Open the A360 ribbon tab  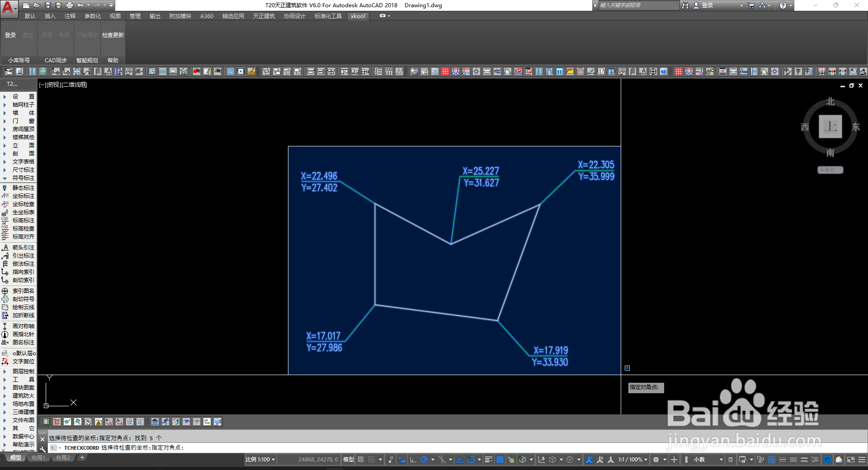[207, 16]
